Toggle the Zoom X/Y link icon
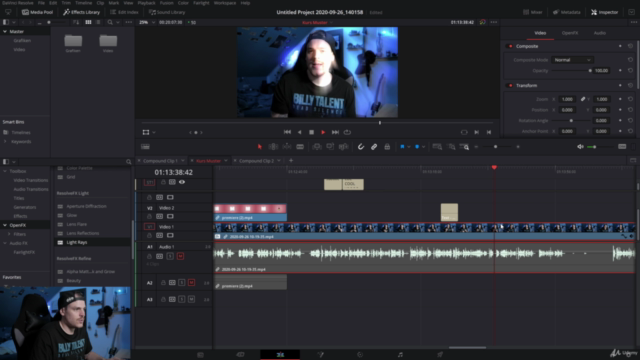The image size is (640, 360). 583,99
